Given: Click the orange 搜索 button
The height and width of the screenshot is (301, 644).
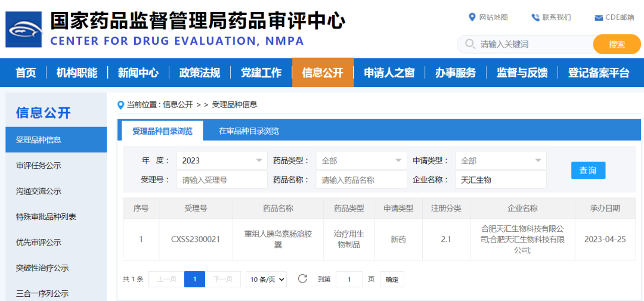Looking at the screenshot, I should pos(617,44).
